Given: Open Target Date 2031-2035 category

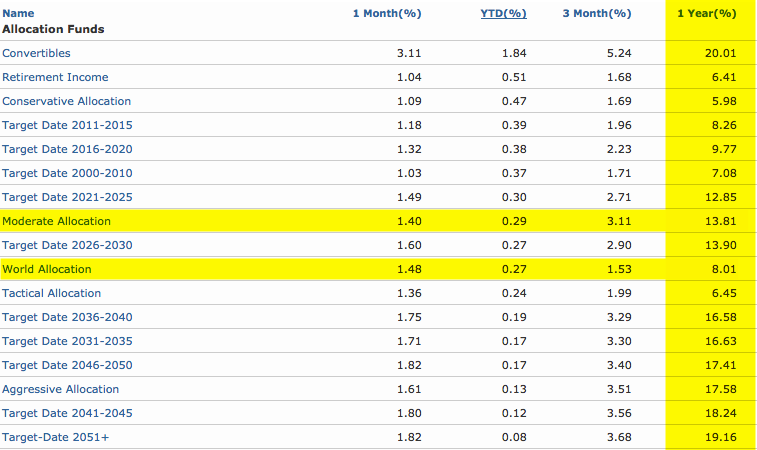Looking at the screenshot, I should 67,341.
